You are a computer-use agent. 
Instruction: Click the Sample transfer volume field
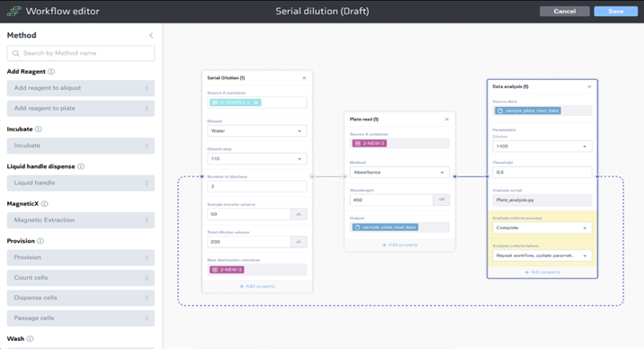coord(249,214)
